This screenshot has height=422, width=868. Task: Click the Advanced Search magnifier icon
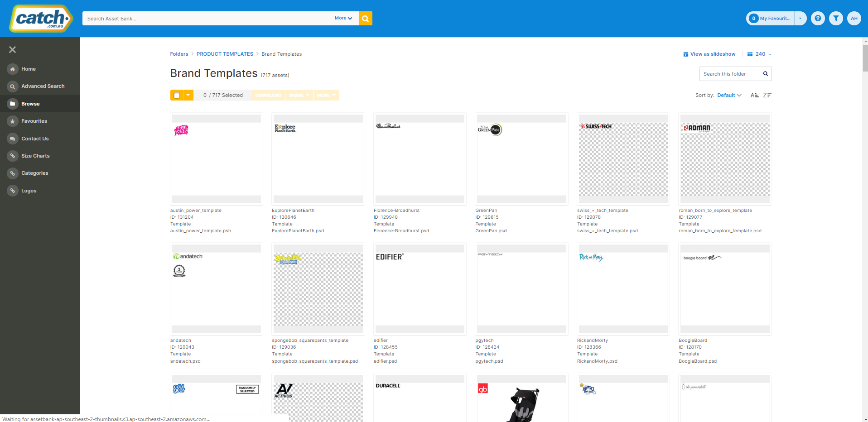(13, 86)
